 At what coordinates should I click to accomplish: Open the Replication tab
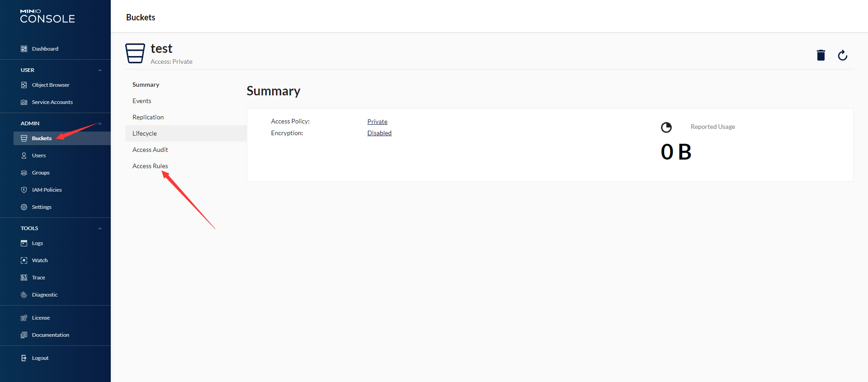(x=186, y=117)
